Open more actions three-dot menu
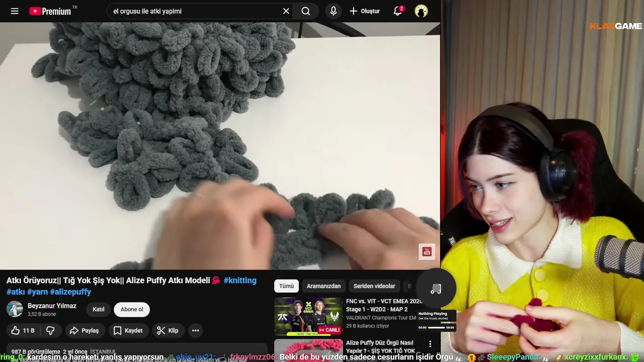Screen dimensions: 644x362 point(195,330)
